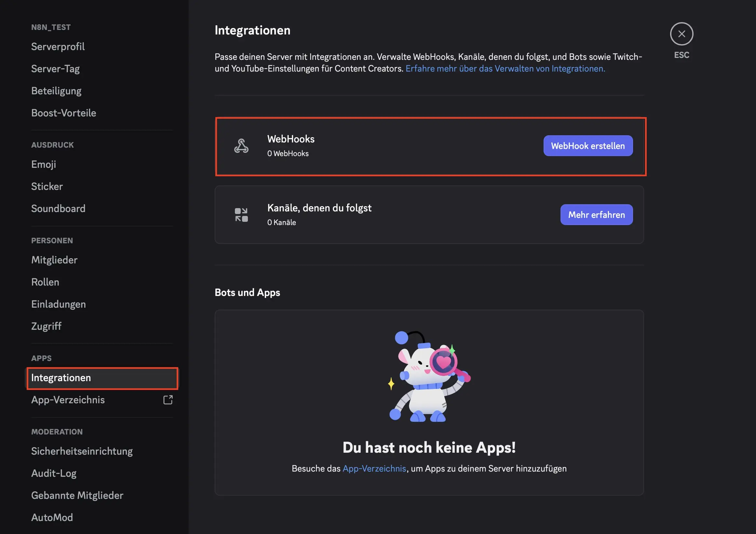The width and height of the screenshot is (756, 534).
Task: Select Serverprofil in the sidebar
Action: pos(58,47)
